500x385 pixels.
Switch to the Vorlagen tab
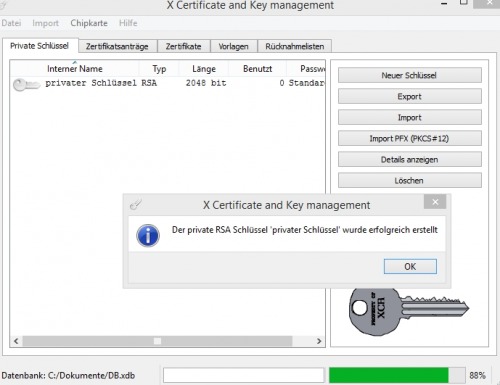pyautogui.click(x=234, y=46)
